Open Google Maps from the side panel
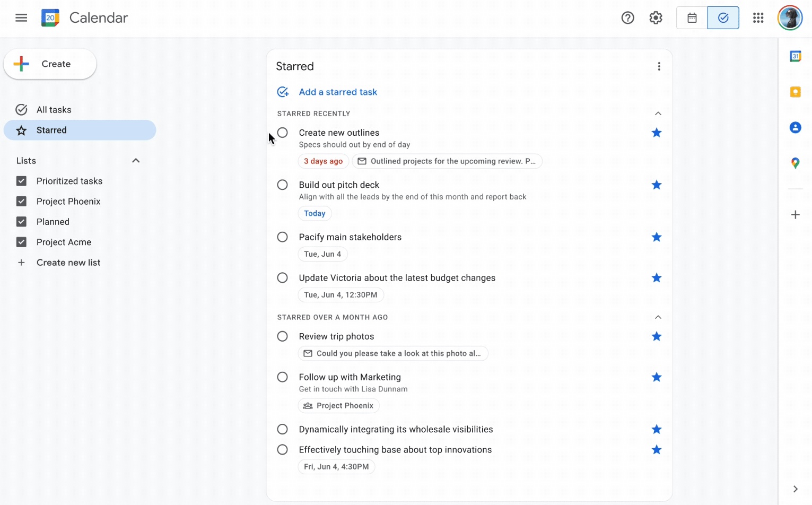The width and height of the screenshot is (812, 505). [796, 163]
